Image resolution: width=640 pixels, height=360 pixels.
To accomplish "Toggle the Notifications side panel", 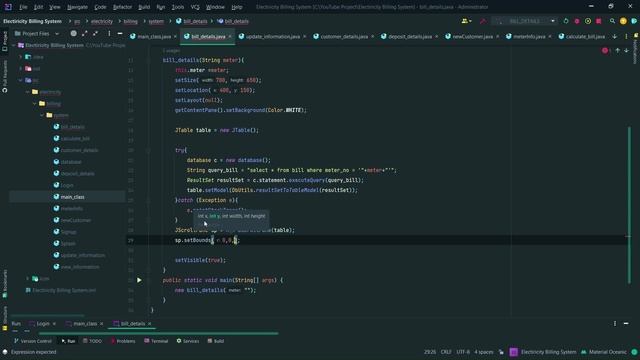I will (635, 49).
